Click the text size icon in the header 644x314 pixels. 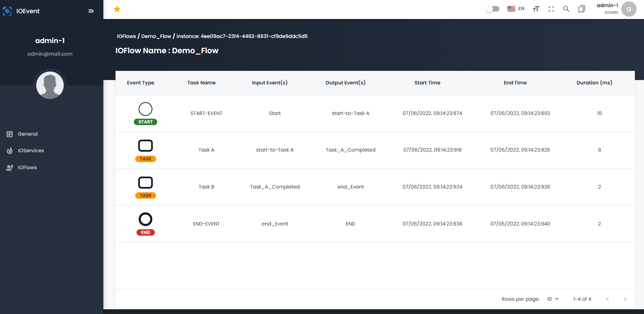[536, 9]
